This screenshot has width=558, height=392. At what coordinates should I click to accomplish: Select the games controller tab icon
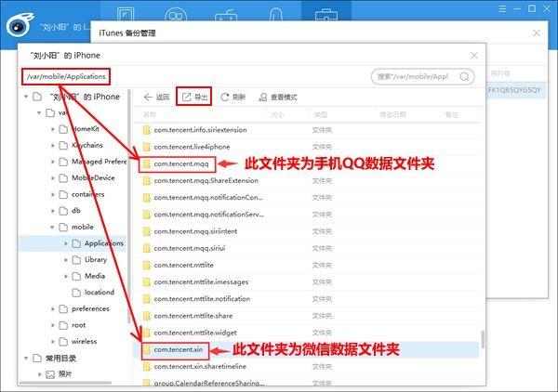point(226,15)
